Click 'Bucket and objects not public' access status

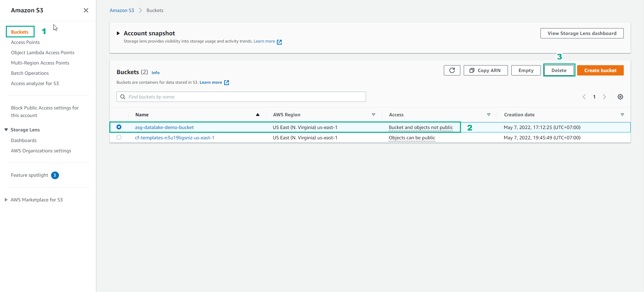tap(421, 127)
